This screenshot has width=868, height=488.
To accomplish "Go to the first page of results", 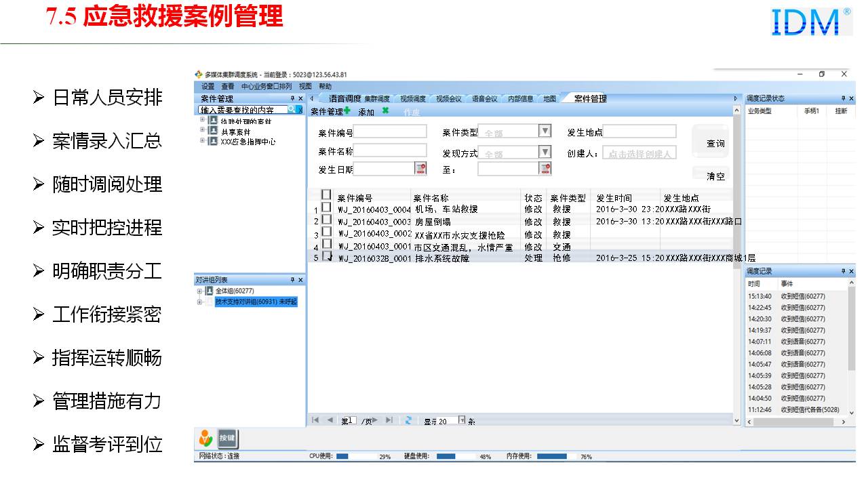I will [x=315, y=420].
